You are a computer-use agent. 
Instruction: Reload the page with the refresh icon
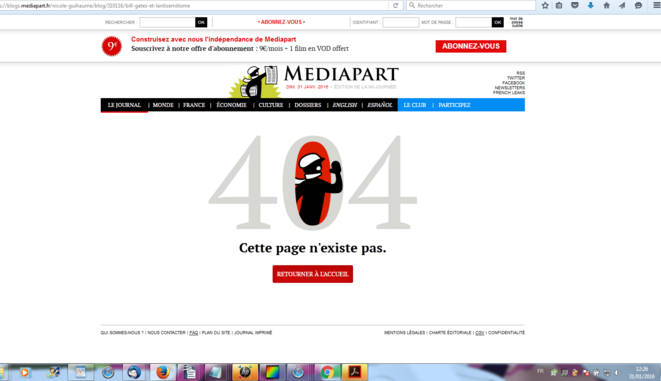[x=395, y=5]
